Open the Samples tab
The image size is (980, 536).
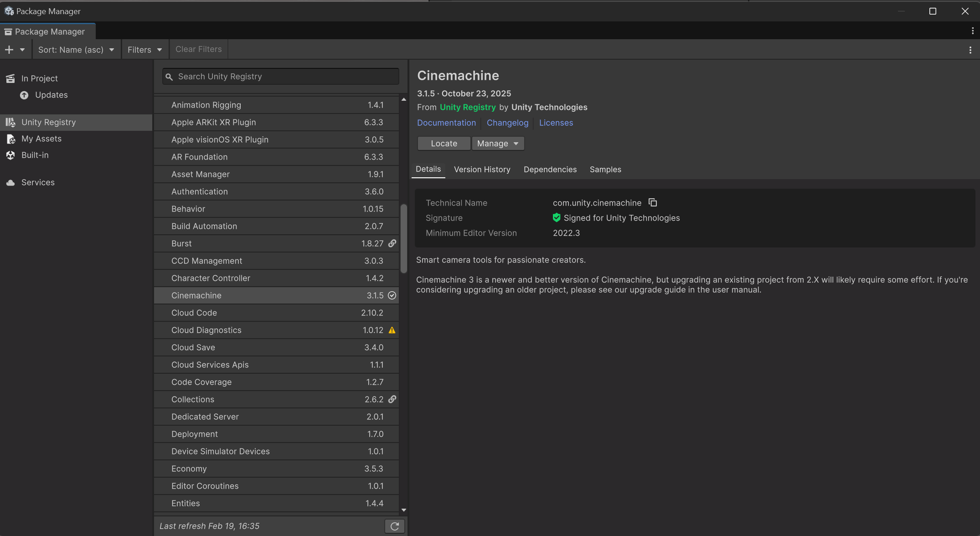tap(605, 170)
